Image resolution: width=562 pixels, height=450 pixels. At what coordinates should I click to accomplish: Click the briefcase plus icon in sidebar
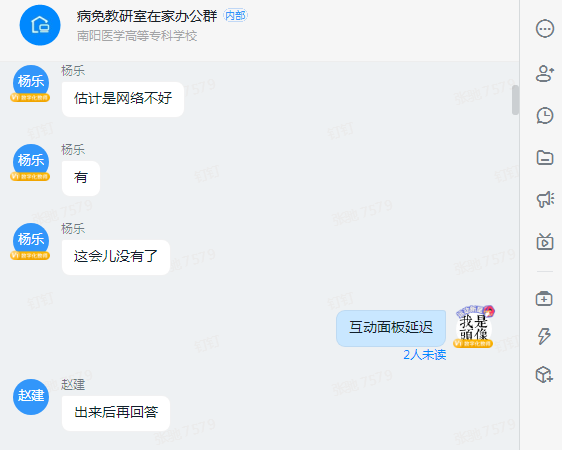click(544, 298)
